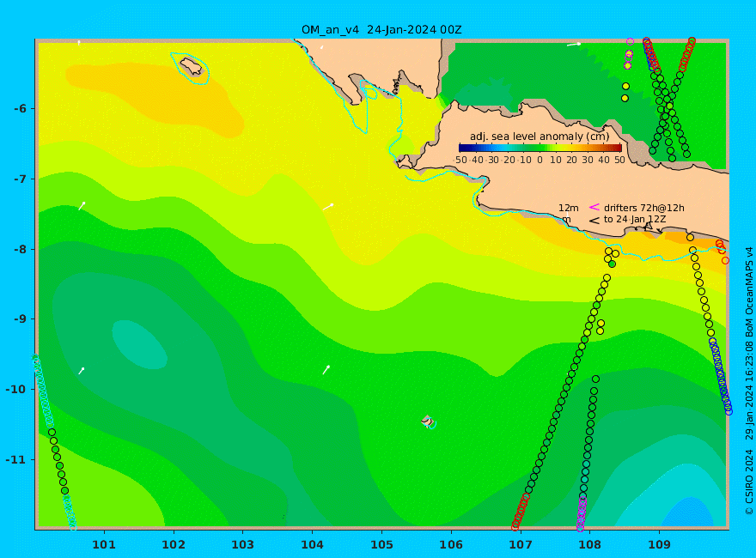Click the '12m' legend label
756x558 pixels.
coord(569,208)
